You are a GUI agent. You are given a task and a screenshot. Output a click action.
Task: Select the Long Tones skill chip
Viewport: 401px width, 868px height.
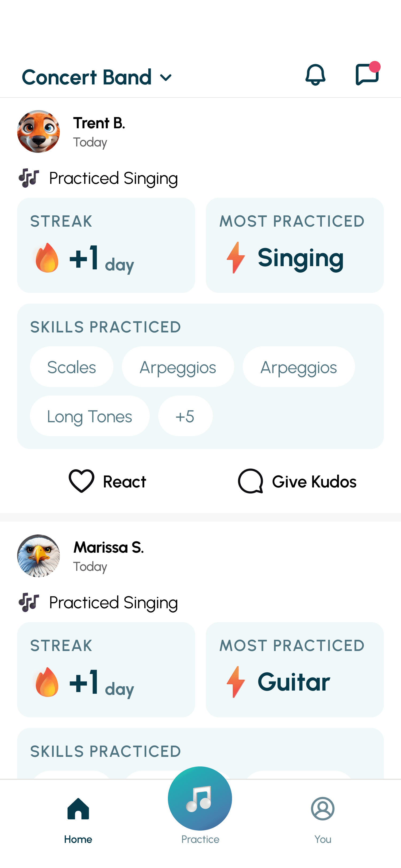[90, 416]
